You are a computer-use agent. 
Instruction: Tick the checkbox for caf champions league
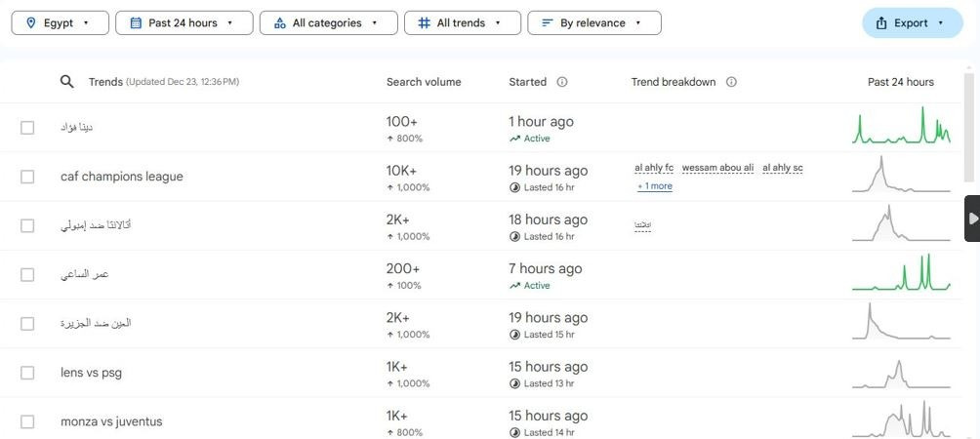(27, 177)
